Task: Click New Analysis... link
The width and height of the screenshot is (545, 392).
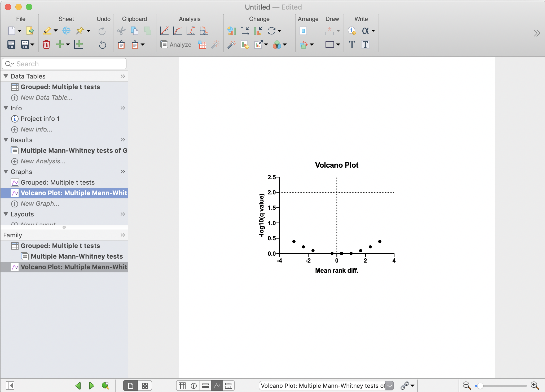Action: coord(43,161)
